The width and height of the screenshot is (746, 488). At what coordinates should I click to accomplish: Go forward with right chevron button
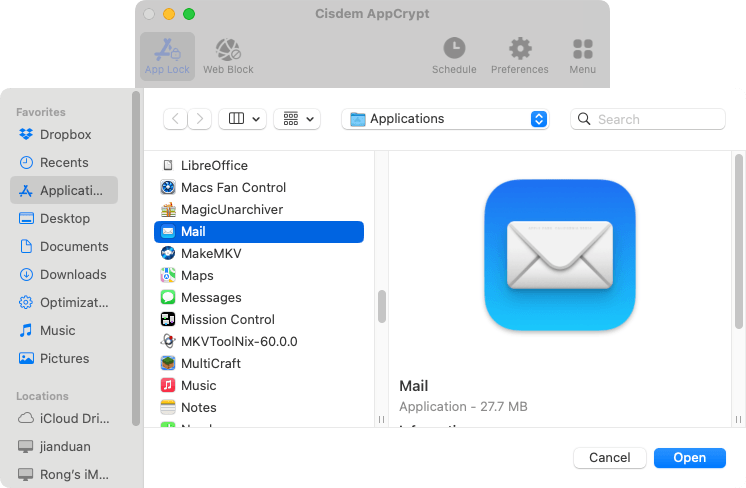pyautogui.click(x=199, y=119)
